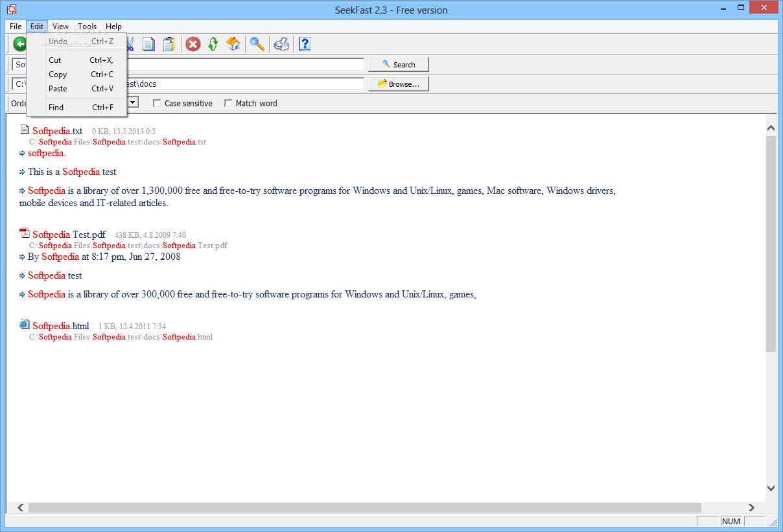This screenshot has width=783, height=532.
Task: Click the Home house toolbar icon
Action: (233, 44)
